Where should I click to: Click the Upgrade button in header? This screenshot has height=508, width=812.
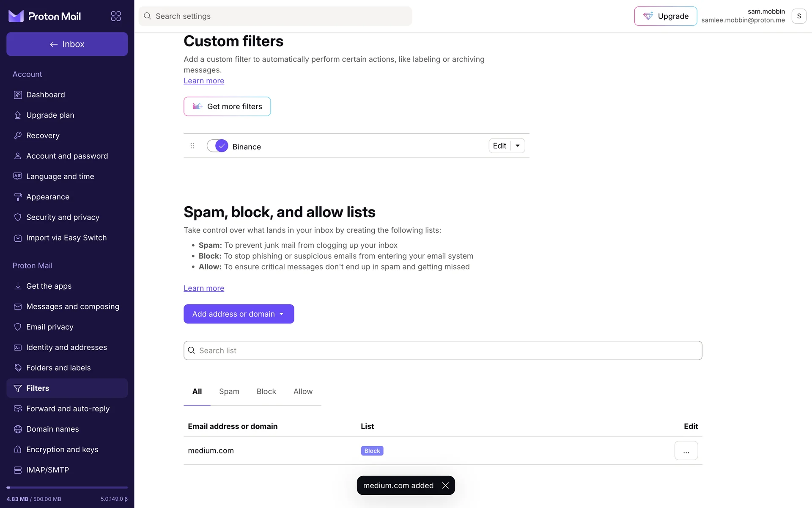click(x=665, y=16)
